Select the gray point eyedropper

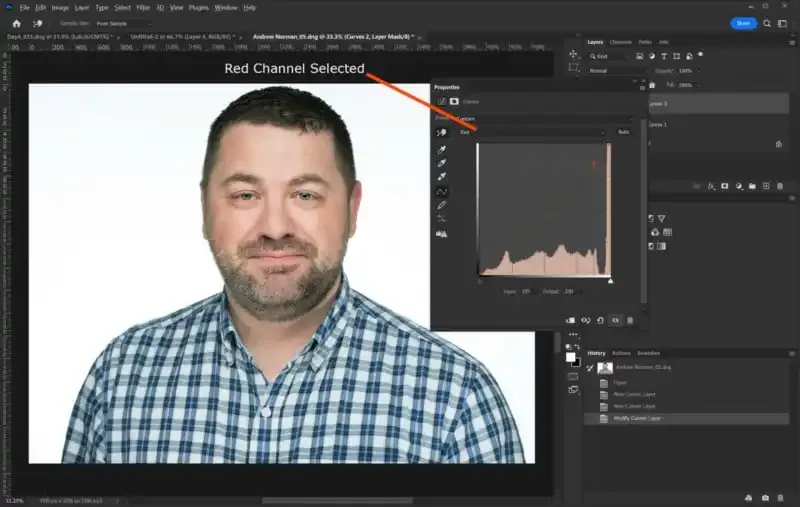click(442, 163)
